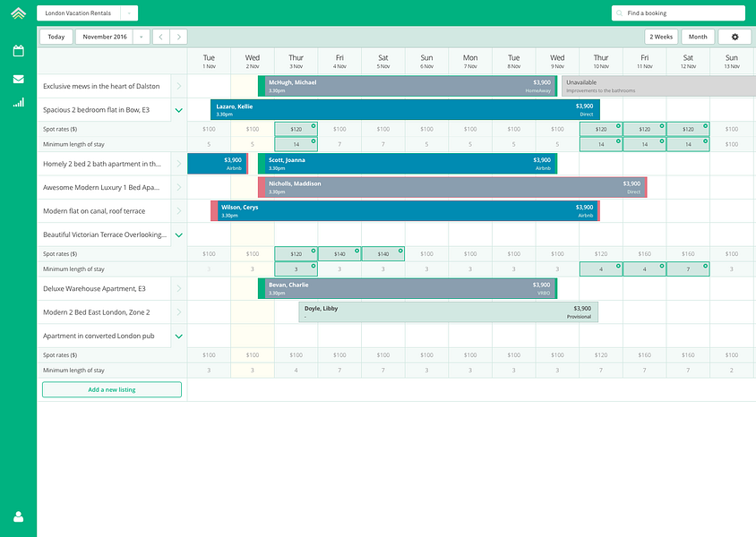
Task: Select Bow flat $120 rate on Thur 3 Nov
Action: coord(296,129)
